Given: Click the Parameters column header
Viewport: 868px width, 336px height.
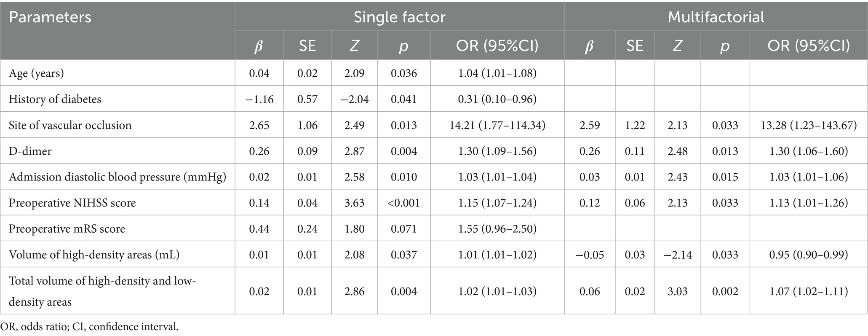Looking at the screenshot, I should pyautogui.click(x=50, y=17).
